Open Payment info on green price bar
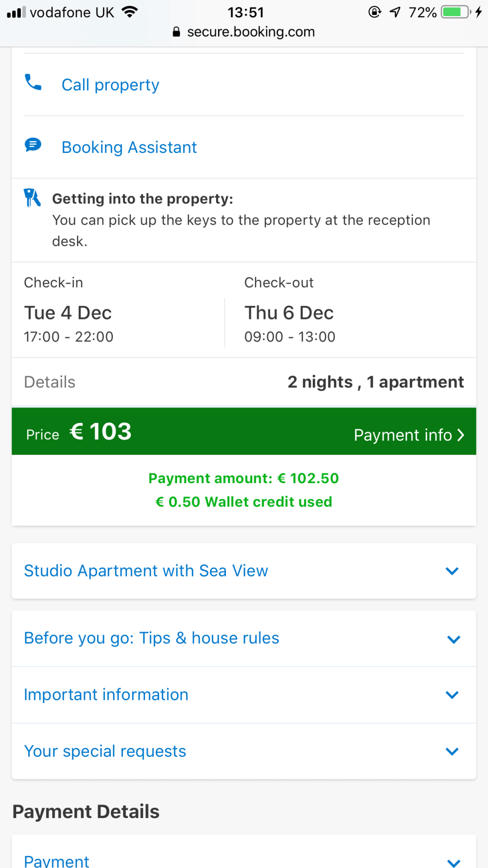The height and width of the screenshot is (868, 488). (x=403, y=435)
